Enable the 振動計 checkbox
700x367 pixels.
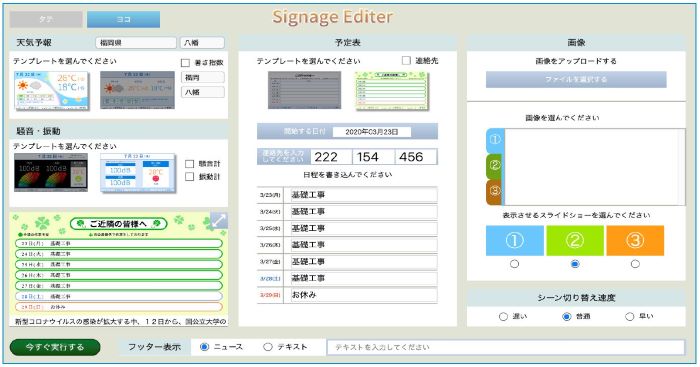[x=189, y=177]
